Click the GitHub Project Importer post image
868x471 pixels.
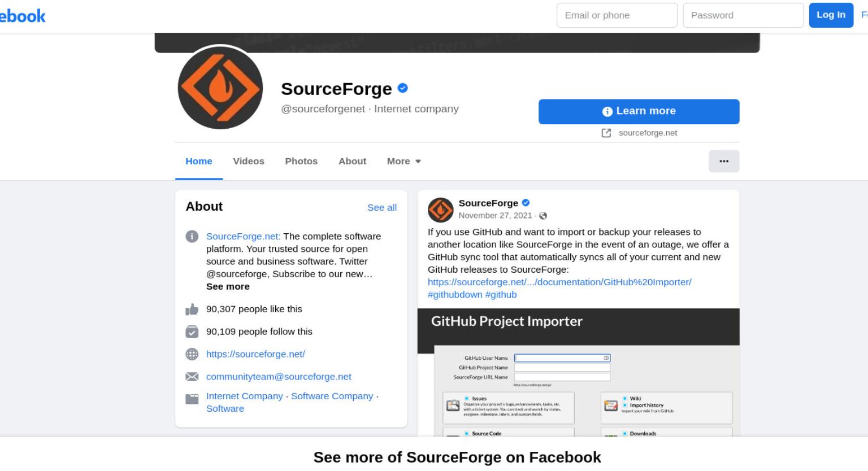click(578, 372)
